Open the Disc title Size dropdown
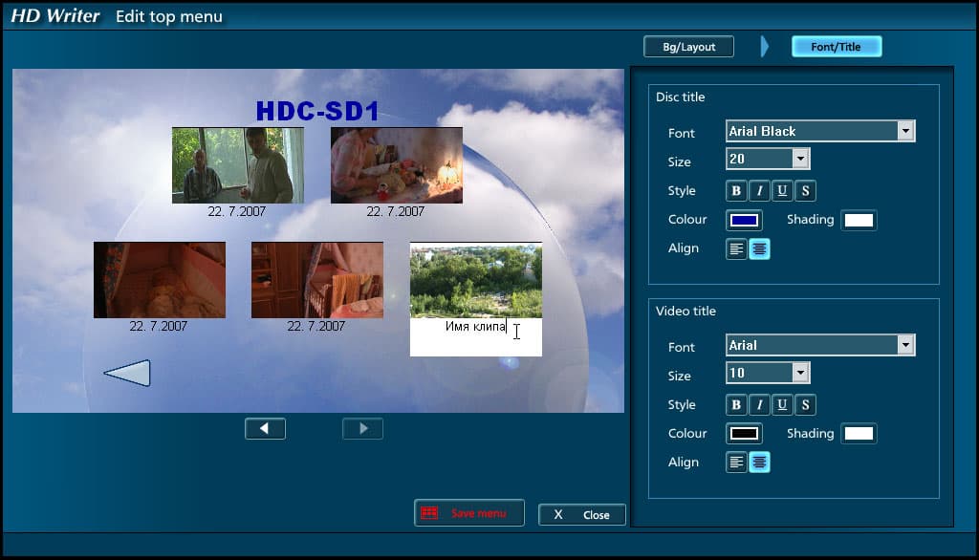The height and width of the screenshot is (560, 979). (800, 159)
